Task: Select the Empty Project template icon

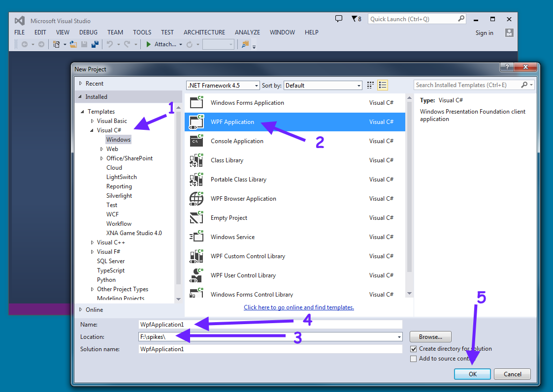Action: pyautogui.click(x=196, y=218)
